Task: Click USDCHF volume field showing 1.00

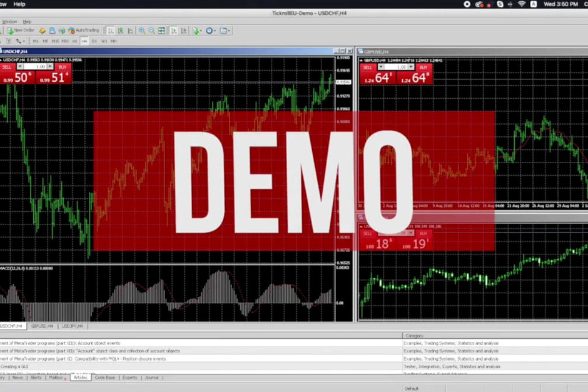Action: click(35, 67)
